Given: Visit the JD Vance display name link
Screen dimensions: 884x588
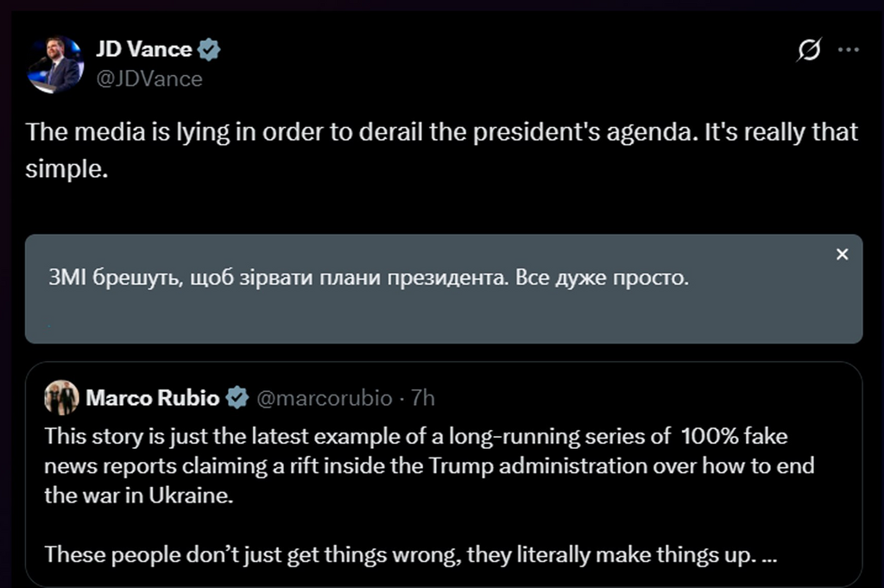Looking at the screenshot, I should coord(144,49).
